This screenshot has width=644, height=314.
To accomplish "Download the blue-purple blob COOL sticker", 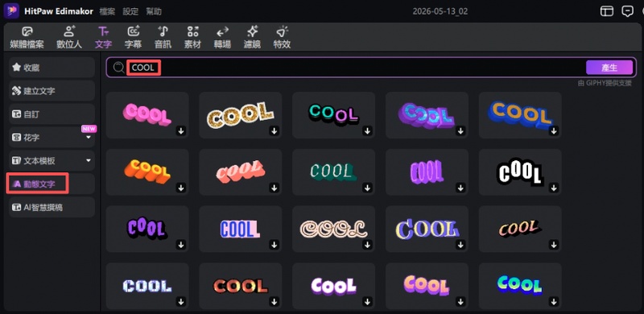I will 460,131.
